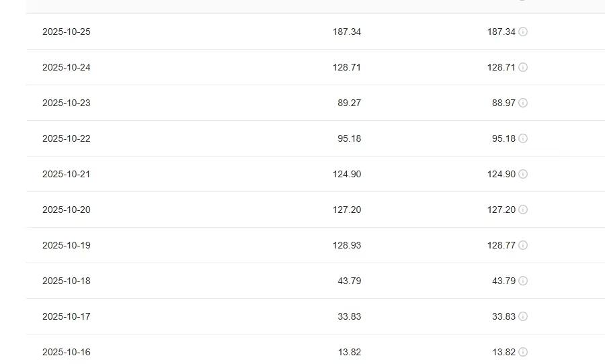
Task: Select the 2025-10-25 date cell
Action: coord(66,32)
